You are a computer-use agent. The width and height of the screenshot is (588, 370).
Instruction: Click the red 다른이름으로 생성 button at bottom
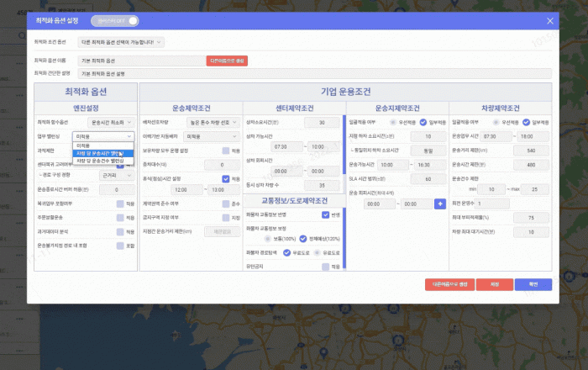pos(449,284)
